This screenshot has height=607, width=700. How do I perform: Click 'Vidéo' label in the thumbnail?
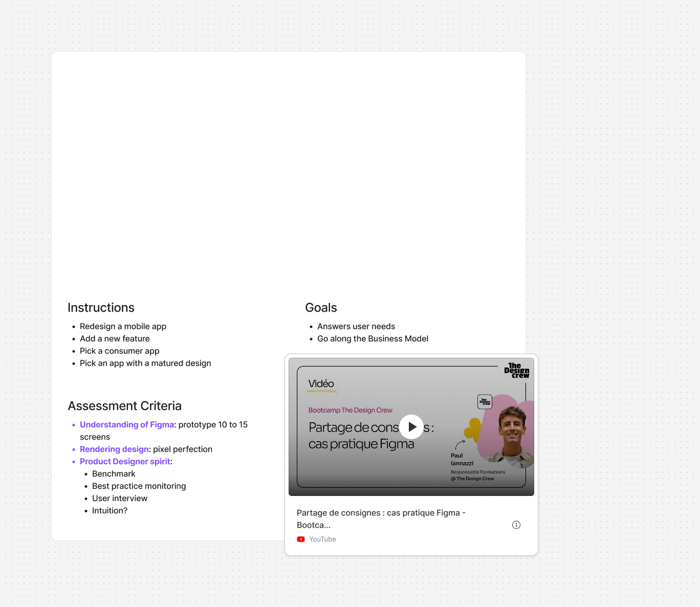[x=321, y=383]
